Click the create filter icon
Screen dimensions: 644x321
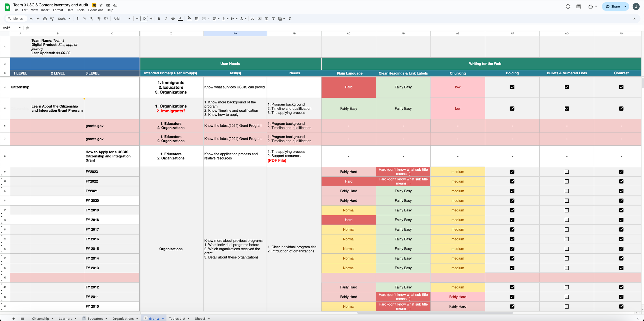pyautogui.click(x=273, y=19)
